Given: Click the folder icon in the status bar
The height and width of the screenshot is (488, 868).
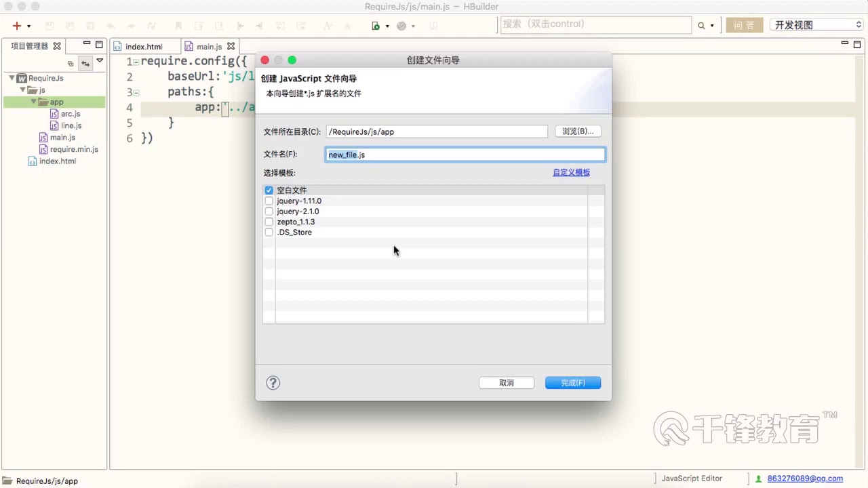Looking at the screenshot, I should 7,481.
